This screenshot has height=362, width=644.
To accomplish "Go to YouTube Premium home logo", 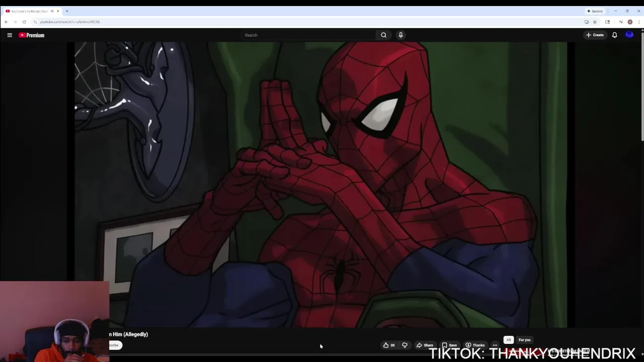I will click(32, 35).
